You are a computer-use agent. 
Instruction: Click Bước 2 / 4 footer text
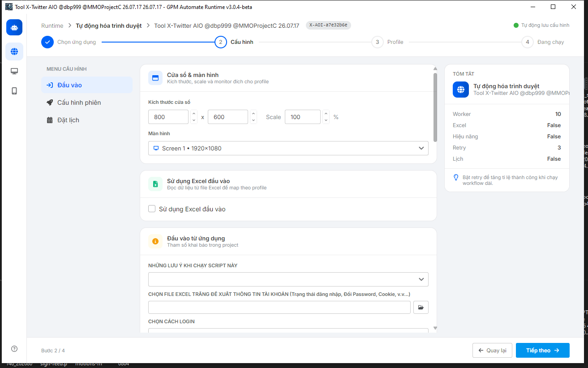pyautogui.click(x=53, y=351)
